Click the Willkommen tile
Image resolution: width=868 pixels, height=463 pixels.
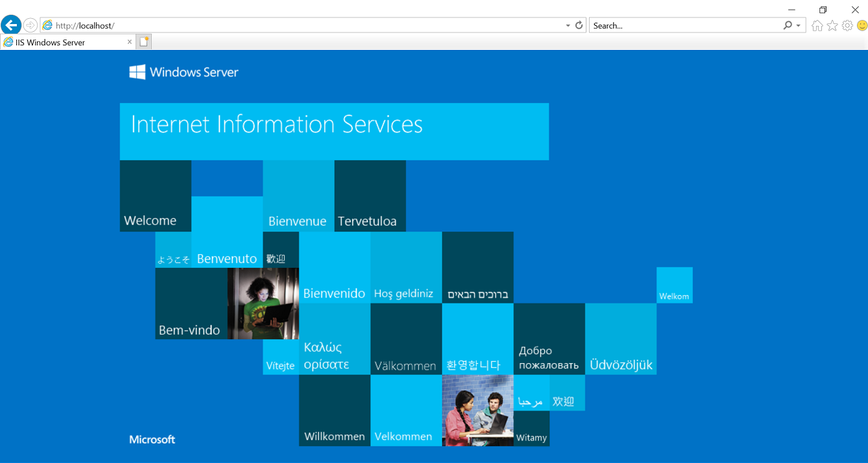(x=334, y=410)
